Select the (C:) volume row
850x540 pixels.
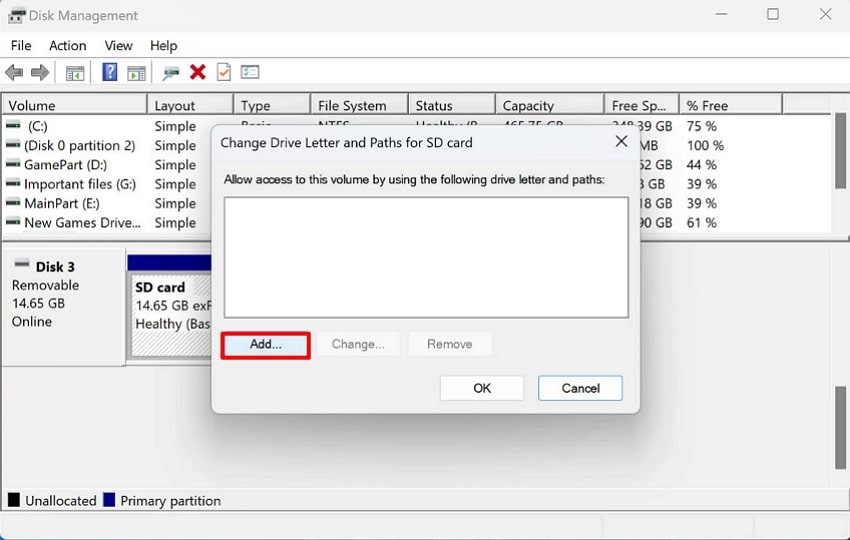(x=38, y=126)
